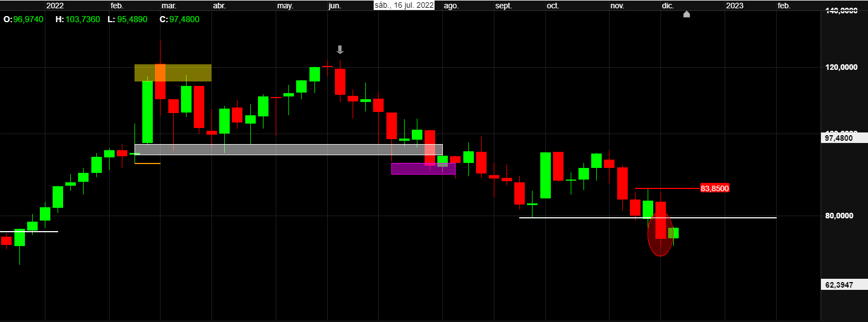Click the gray house-shaped marker near dic.
The height and width of the screenshot is (322, 868).
pos(686,14)
